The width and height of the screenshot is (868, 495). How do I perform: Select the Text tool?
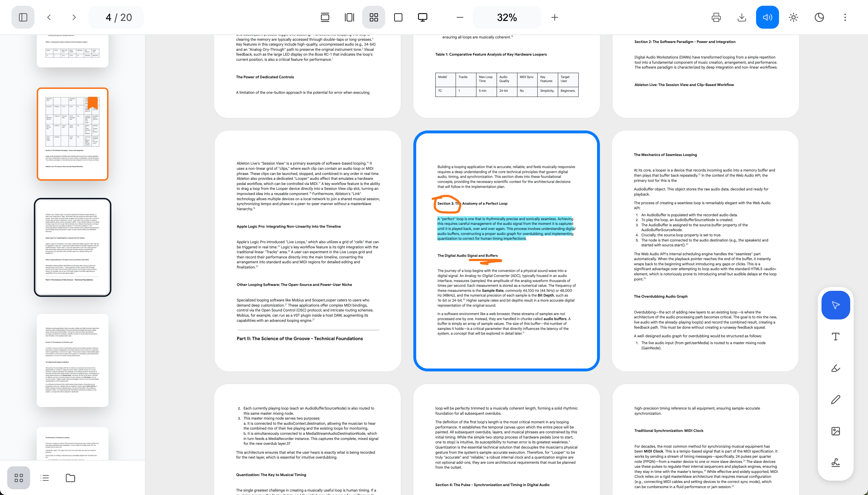836,336
